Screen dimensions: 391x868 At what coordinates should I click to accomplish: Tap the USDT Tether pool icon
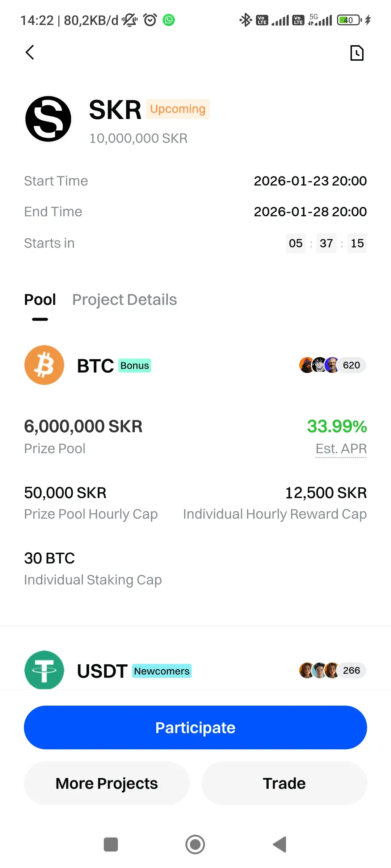click(44, 670)
